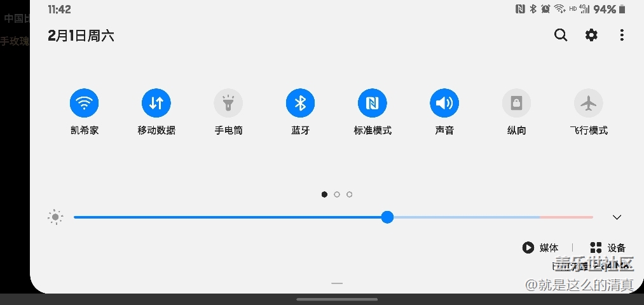Screen dimensions: 644x305
Task: Turn on the 手电筒 flashlight
Action: pos(228,103)
